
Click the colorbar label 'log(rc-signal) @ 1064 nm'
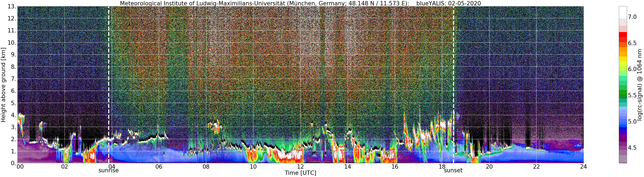click(640, 85)
